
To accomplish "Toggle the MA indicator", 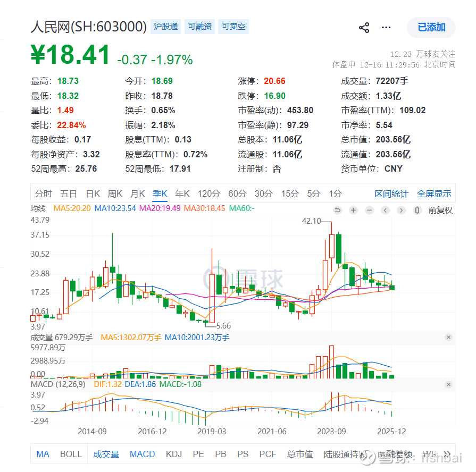I will [x=43, y=454].
